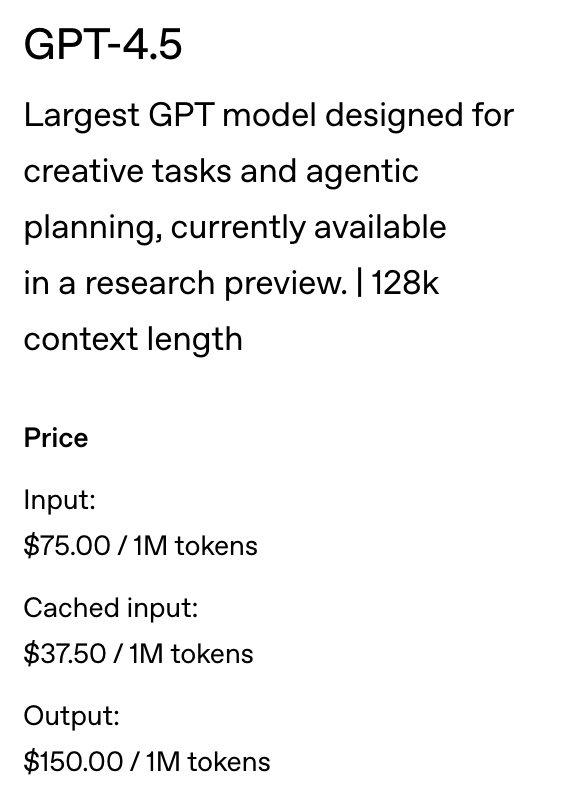Select the $150.00 output price
The width and height of the screenshot is (568, 796).
73,762
